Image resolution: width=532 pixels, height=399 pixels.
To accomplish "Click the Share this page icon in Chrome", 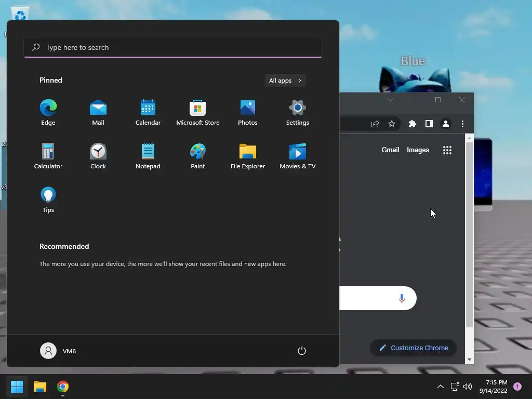I will pos(375,124).
